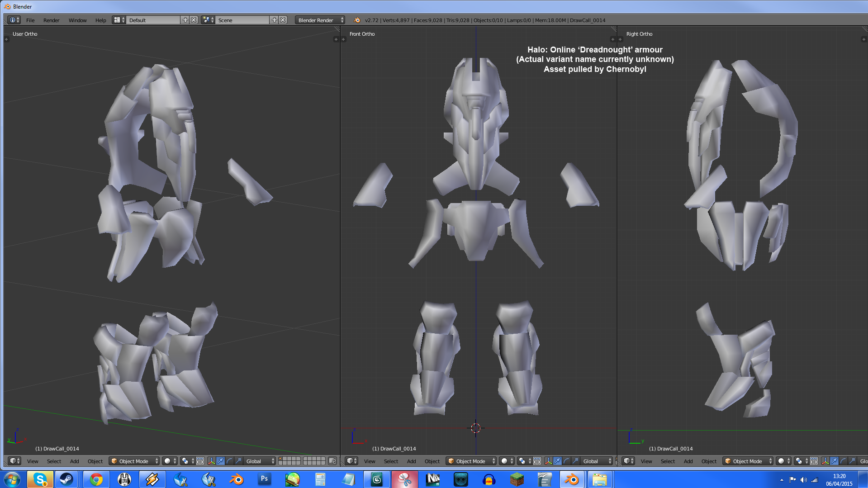This screenshot has height=488, width=868.
Task: Open editor type selector in Right Ortho viewport
Action: pyautogui.click(x=628, y=461)
